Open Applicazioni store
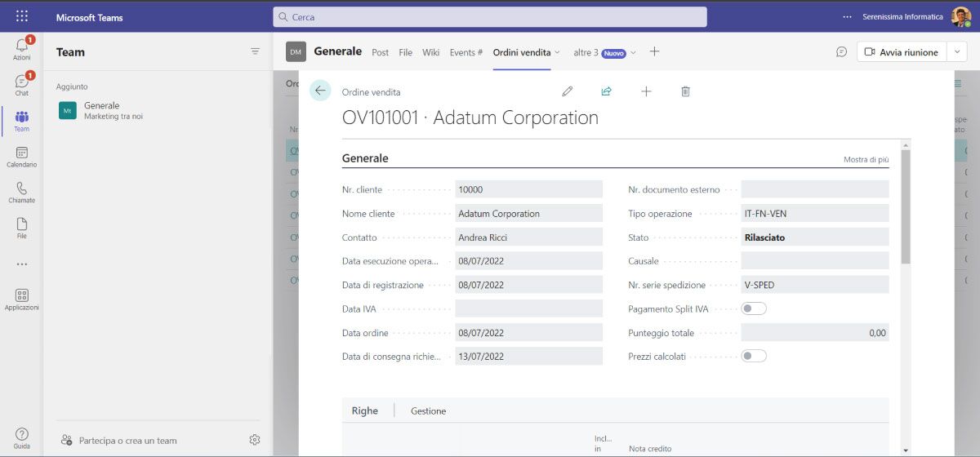Image resolution: width=980 pixels, height=457 pixels. 22,299
